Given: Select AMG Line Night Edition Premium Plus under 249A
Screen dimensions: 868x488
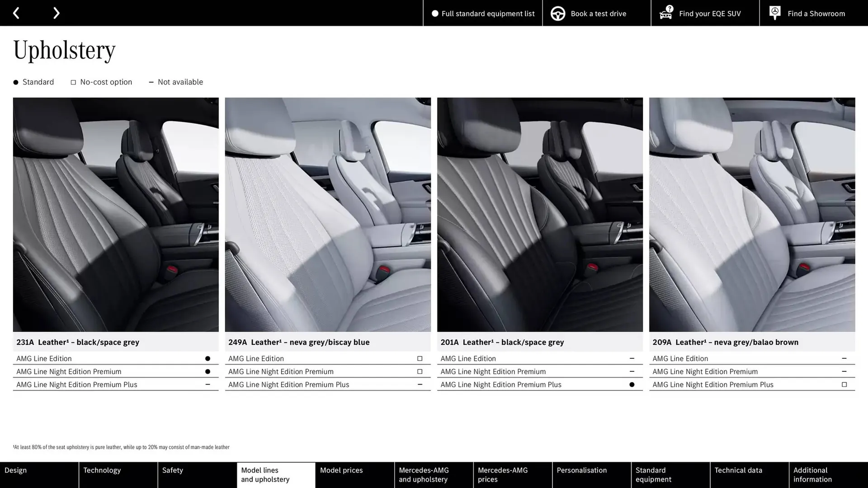Looking at the screenshot, I should (x=328, y=385).
